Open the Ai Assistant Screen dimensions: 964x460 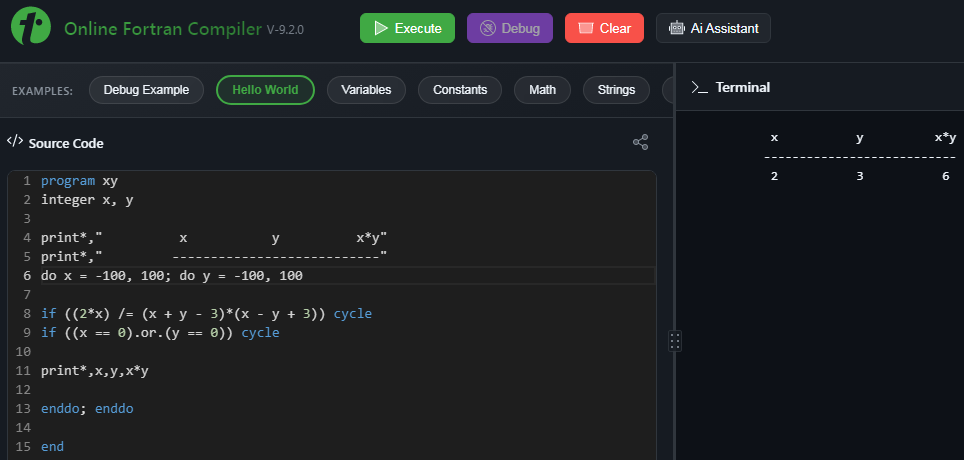tap(713, 28)
